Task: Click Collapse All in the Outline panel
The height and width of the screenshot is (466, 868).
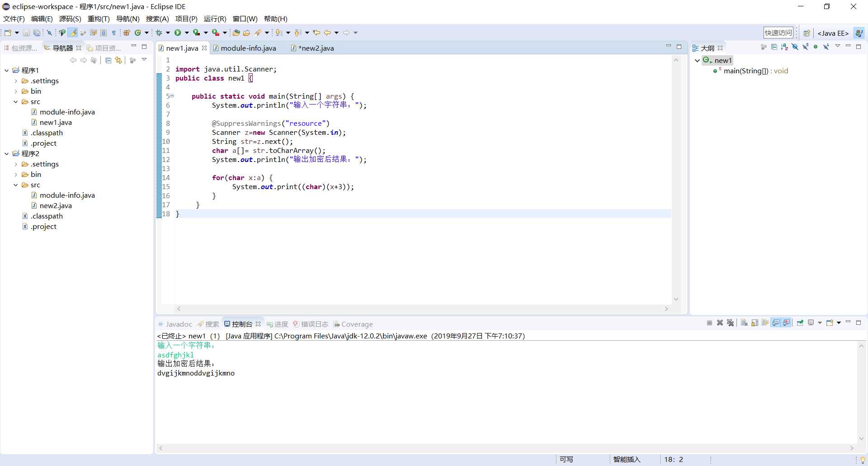Action: pos(774,47)
